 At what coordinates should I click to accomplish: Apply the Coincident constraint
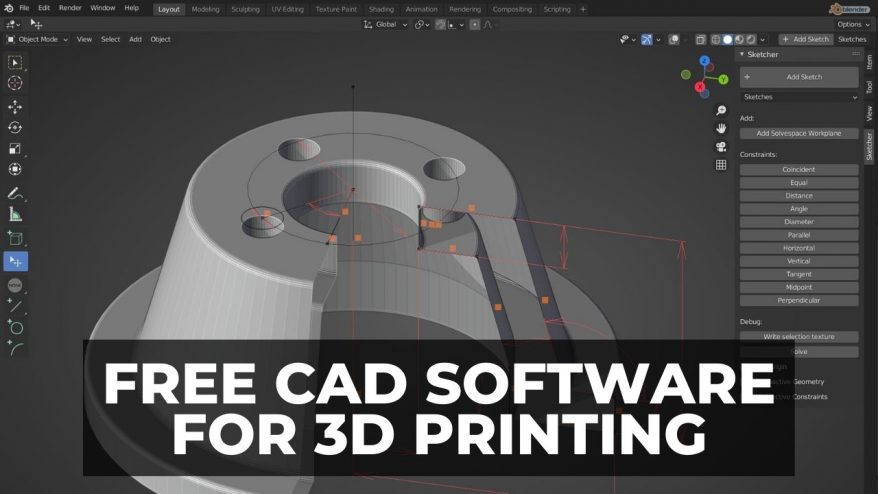(x=799, y=169)
